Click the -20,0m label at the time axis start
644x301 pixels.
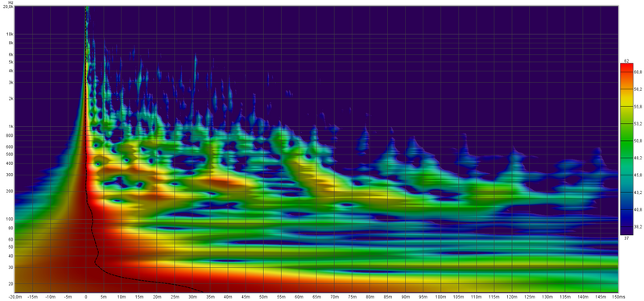click(x=14, y=296)
